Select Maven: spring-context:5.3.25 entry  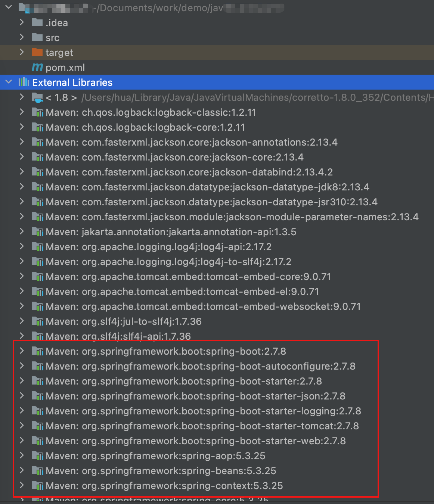pos(164,486)
